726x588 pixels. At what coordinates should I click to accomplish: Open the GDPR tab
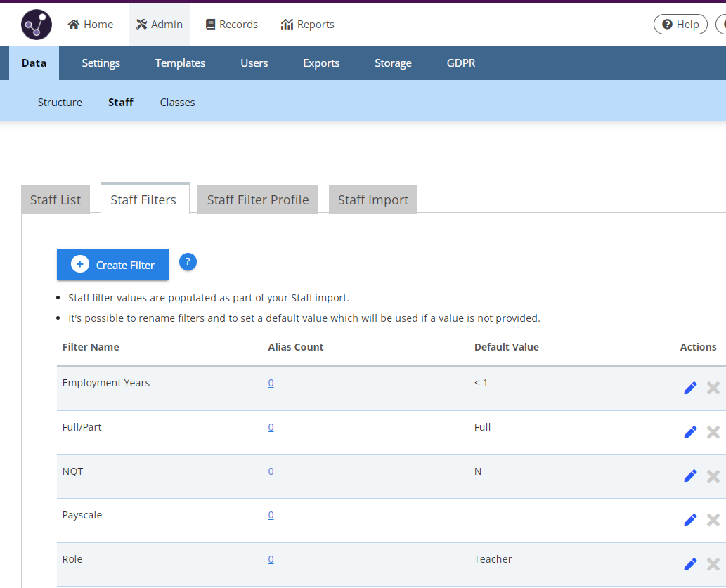(461, 63)
